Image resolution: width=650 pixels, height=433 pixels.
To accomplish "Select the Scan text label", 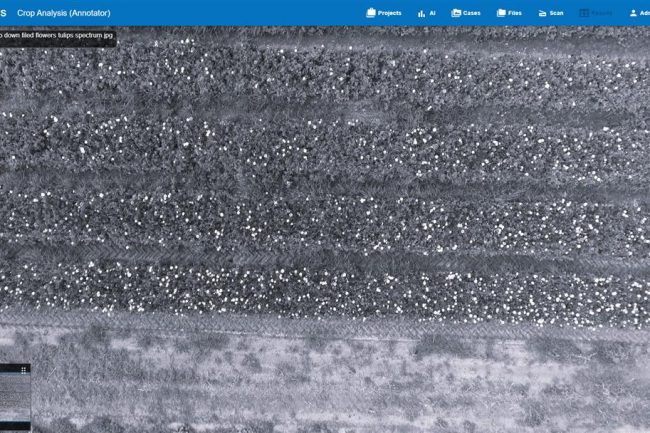I will (x=557, y=13).
